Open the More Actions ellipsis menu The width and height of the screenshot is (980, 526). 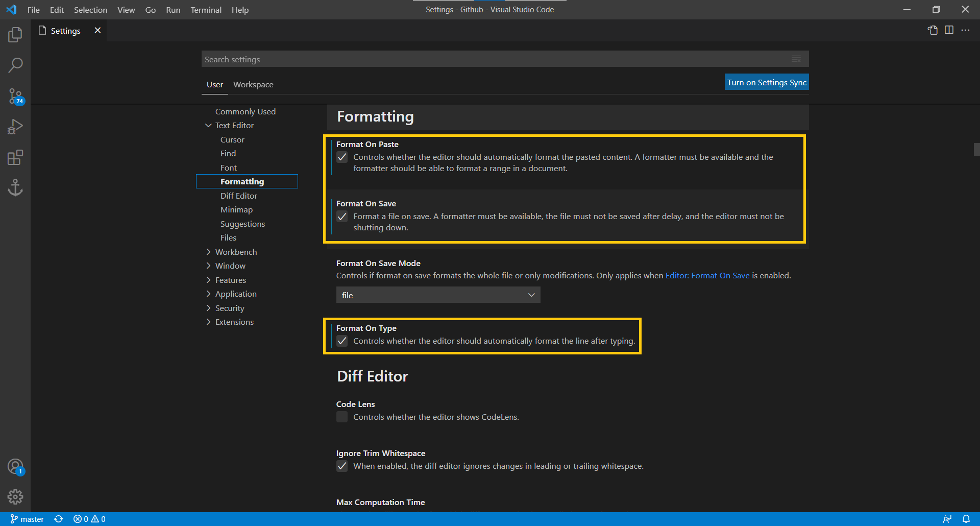coord(965,30)
